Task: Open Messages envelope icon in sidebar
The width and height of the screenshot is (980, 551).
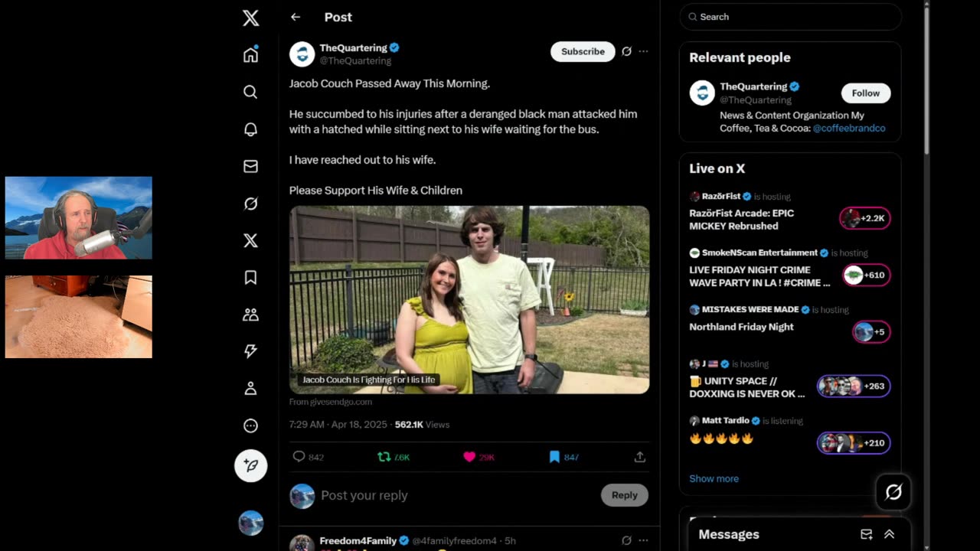Action: coord(250,166)
